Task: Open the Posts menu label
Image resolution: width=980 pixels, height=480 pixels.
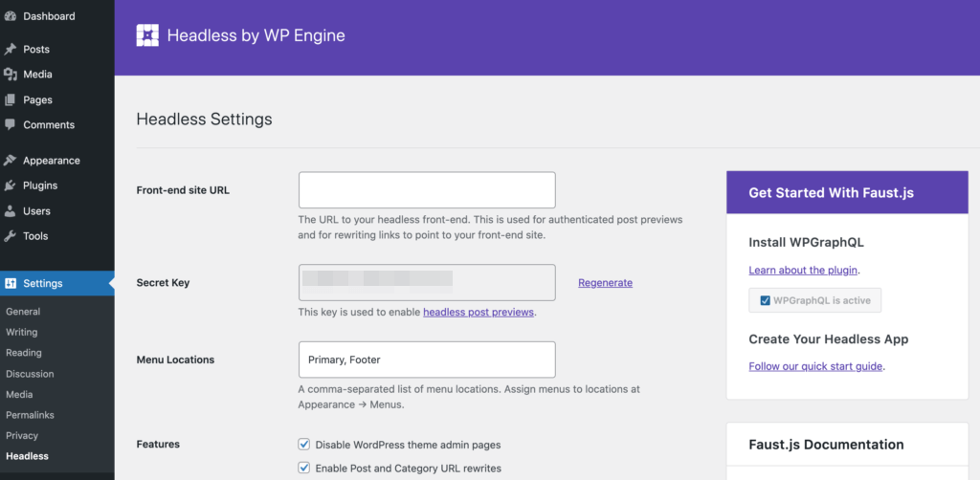Action: (36, 50)
